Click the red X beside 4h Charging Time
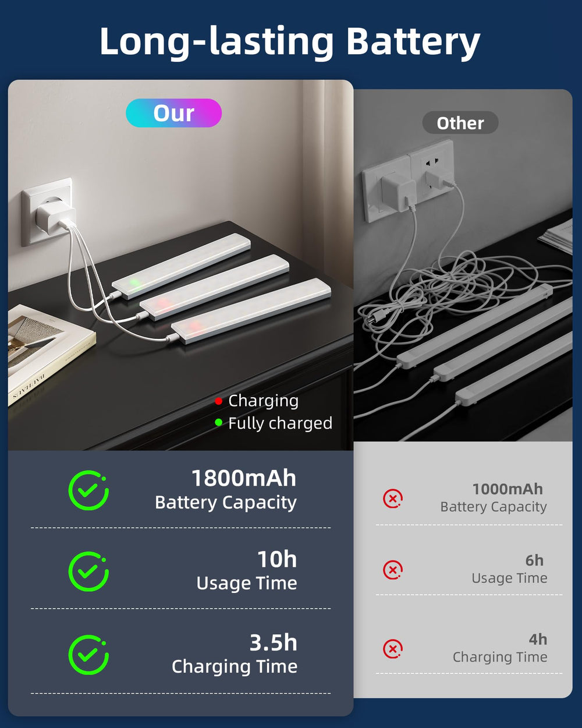 click(393, 649)
